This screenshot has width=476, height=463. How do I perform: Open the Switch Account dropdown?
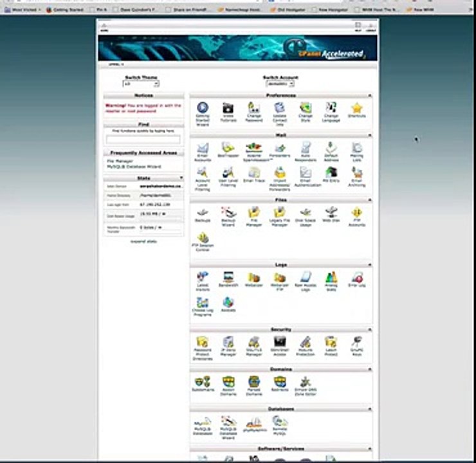coord(280,84)
